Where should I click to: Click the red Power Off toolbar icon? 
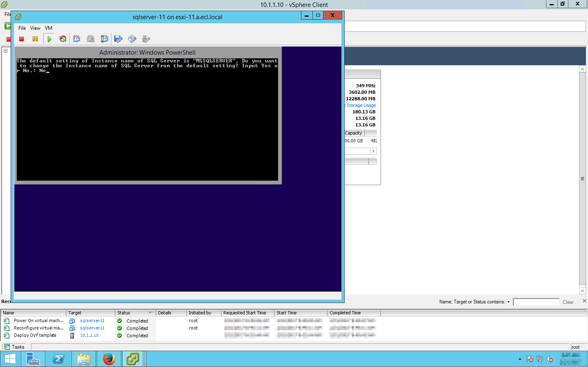point(21,39)
